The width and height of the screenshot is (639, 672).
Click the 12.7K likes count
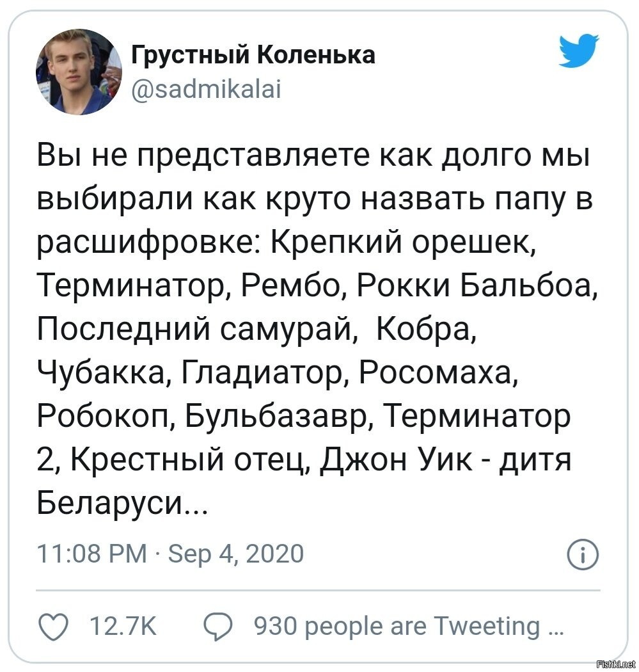[125, 626]
